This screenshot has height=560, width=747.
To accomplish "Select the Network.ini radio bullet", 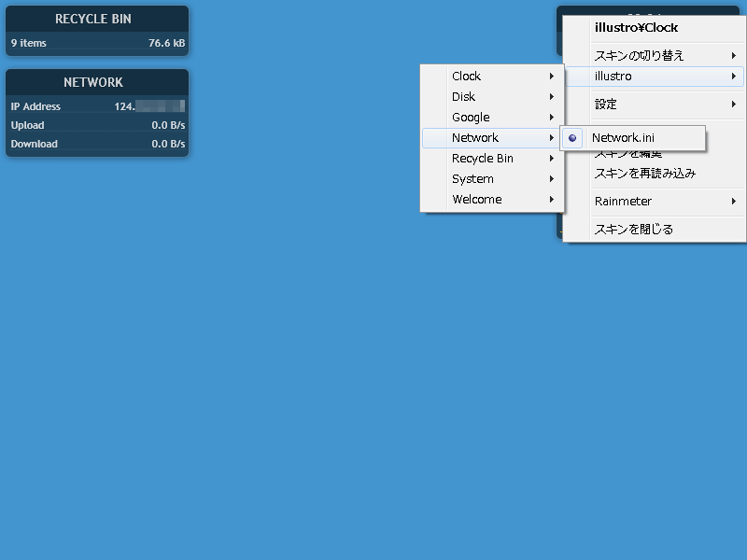I will pos(572,138).
